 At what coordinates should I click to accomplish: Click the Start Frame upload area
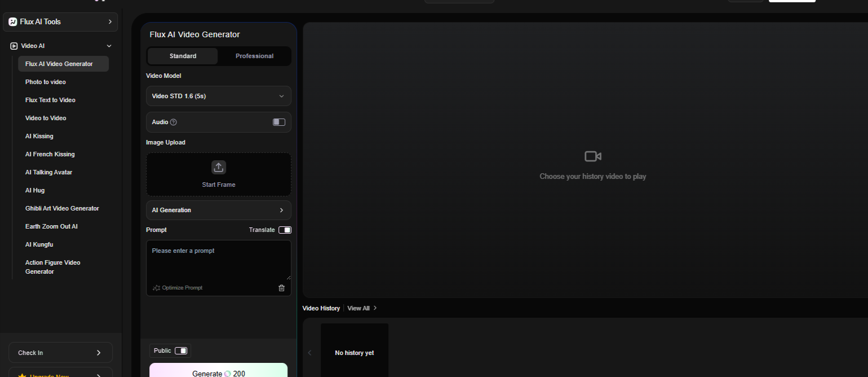tap(219, 174)
